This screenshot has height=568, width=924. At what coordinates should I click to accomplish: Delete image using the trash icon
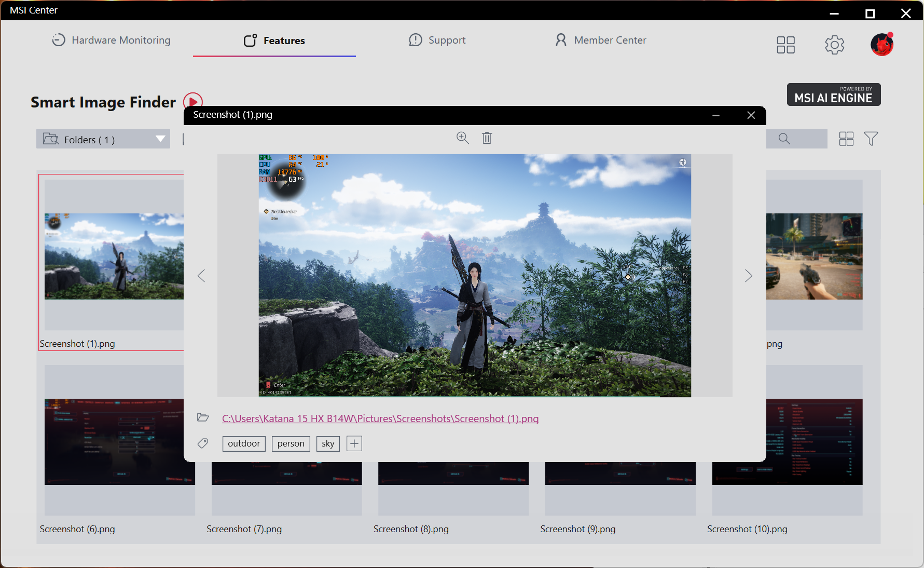[x=487, y=138]
